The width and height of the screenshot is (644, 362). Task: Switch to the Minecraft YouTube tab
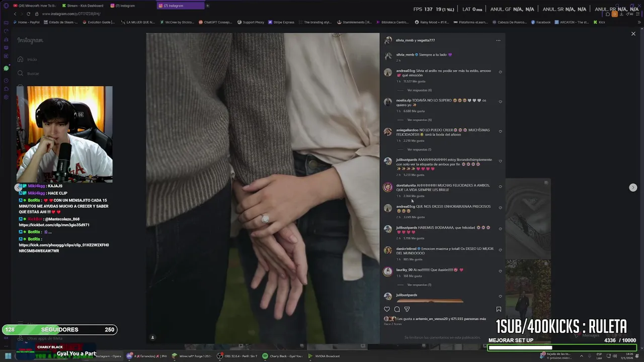[35, 6]
